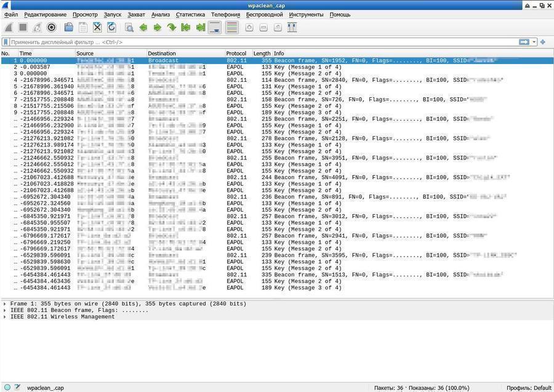Viewport: 554px width, 392px height.
Task: Select packet 2 with time -0.003587
Action: coord(277,67)
